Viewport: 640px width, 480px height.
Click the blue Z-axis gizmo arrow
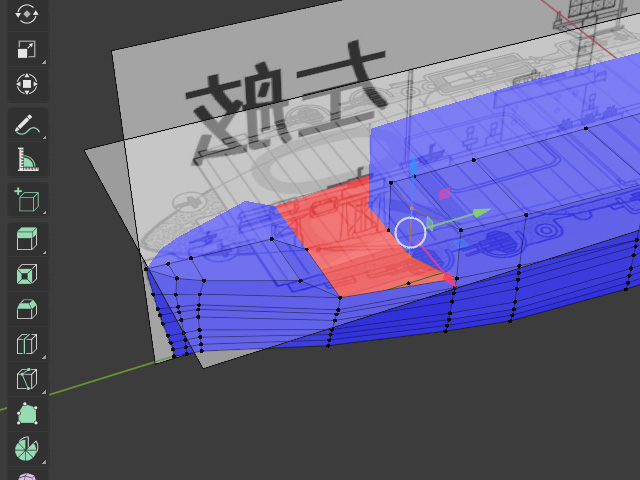tap(413, 167)
